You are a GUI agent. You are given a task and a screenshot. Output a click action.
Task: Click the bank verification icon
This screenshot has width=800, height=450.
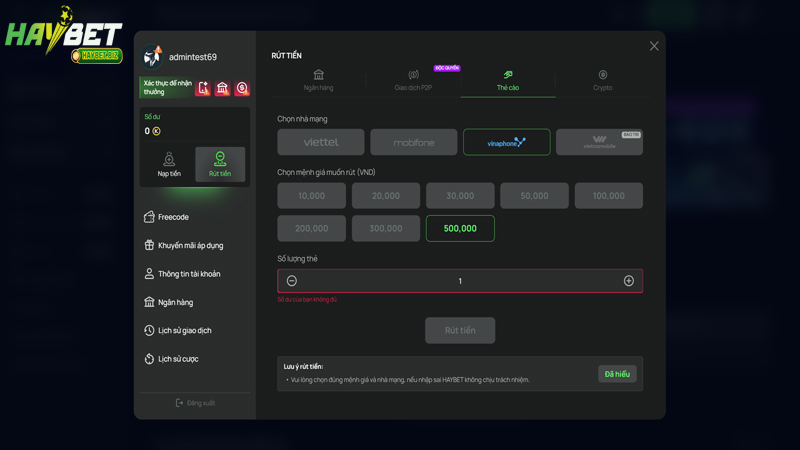click(x=223, y=88)
